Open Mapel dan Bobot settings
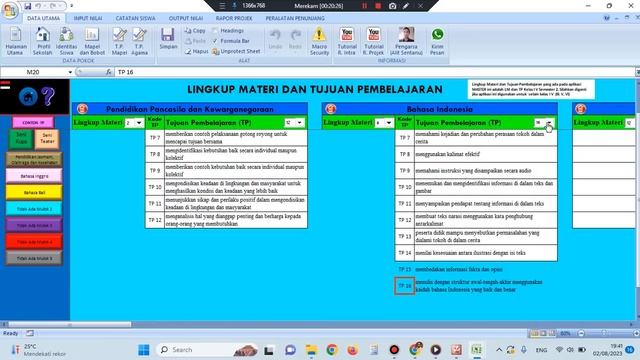 point(92,41)
